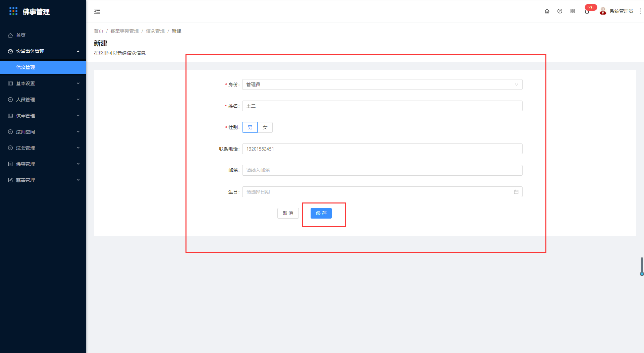Image resolution: width=644 pixels, height=353 pixels.
Task: Select 女 gender option
Action: point(265,127)
